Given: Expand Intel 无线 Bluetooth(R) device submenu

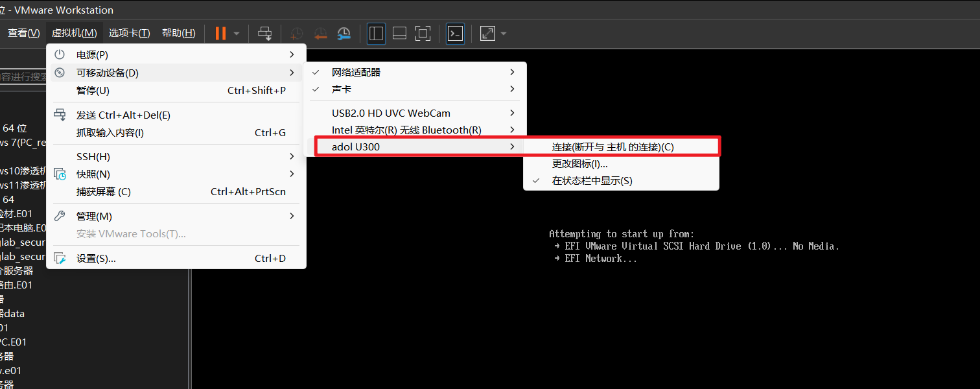Looking at the screenshot, I should click(x=416, y=130).
